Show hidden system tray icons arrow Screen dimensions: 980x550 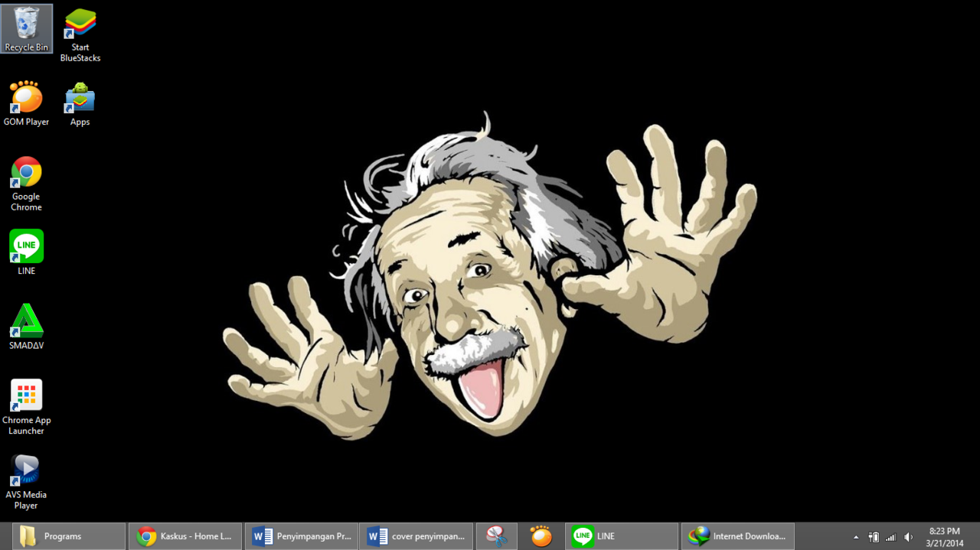click(856, 537)
